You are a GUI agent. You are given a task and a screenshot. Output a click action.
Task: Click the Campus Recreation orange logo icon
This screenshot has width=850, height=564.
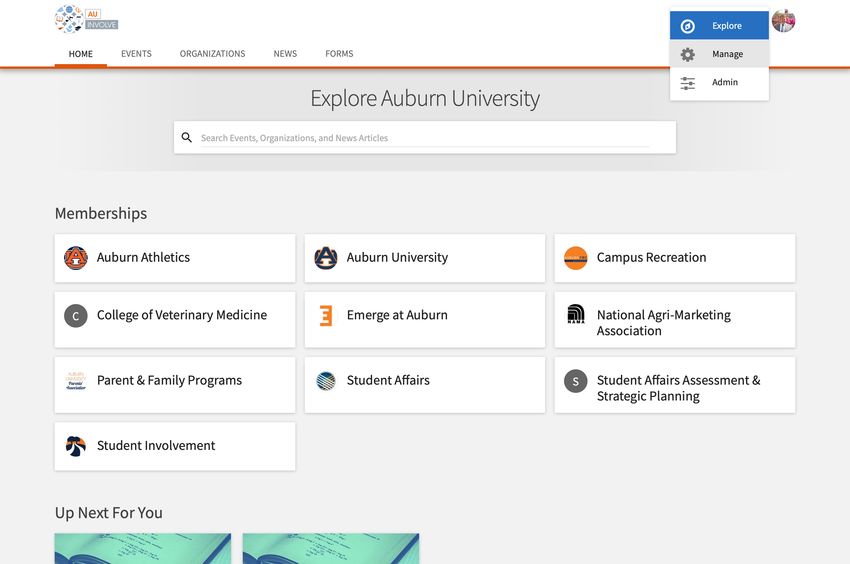[576, 258]
